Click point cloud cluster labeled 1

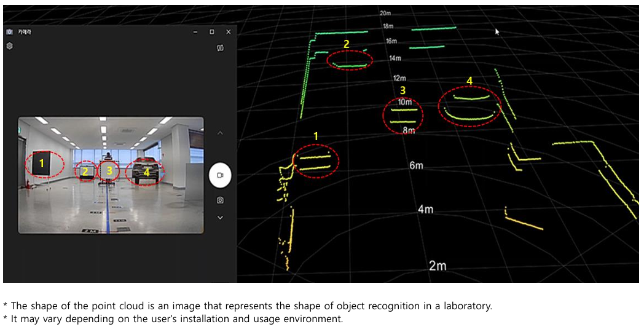coord(316,160)
